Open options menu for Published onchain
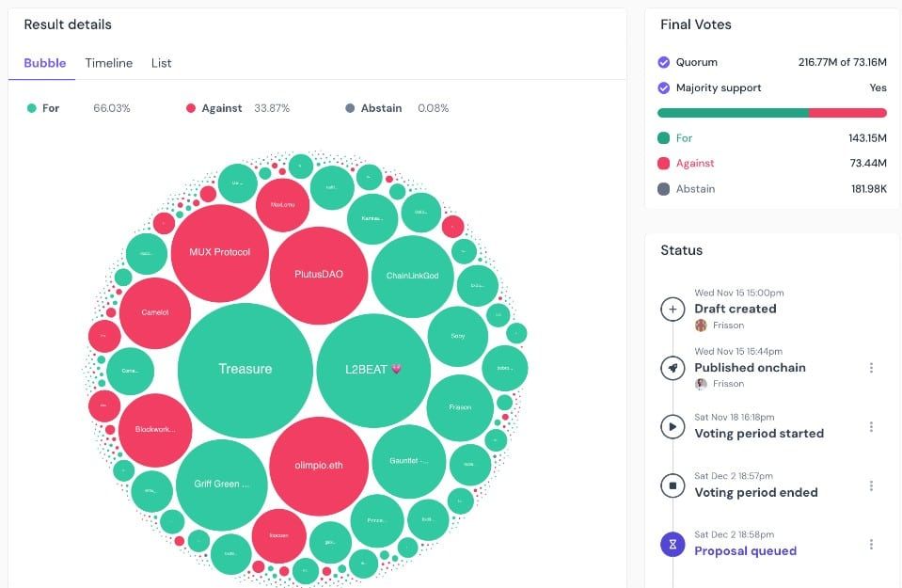 (872, 368)
